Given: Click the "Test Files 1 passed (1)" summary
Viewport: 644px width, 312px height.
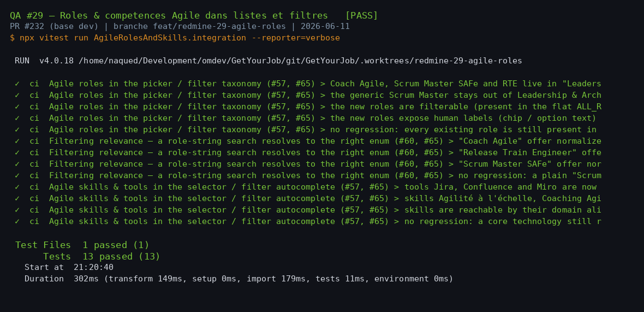Looking at the screenshot, I should (82, 245).
